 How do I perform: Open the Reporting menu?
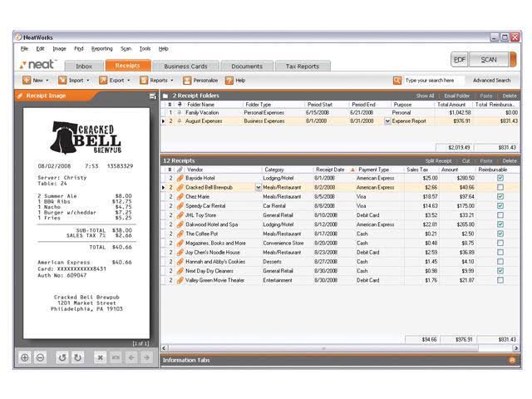(101, 49)
